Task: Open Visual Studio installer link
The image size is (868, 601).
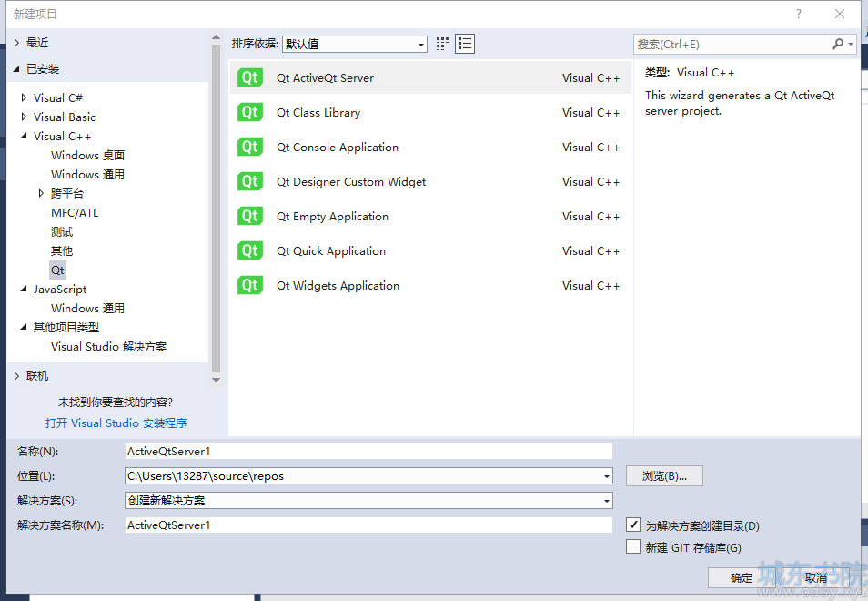Action: 116,423
